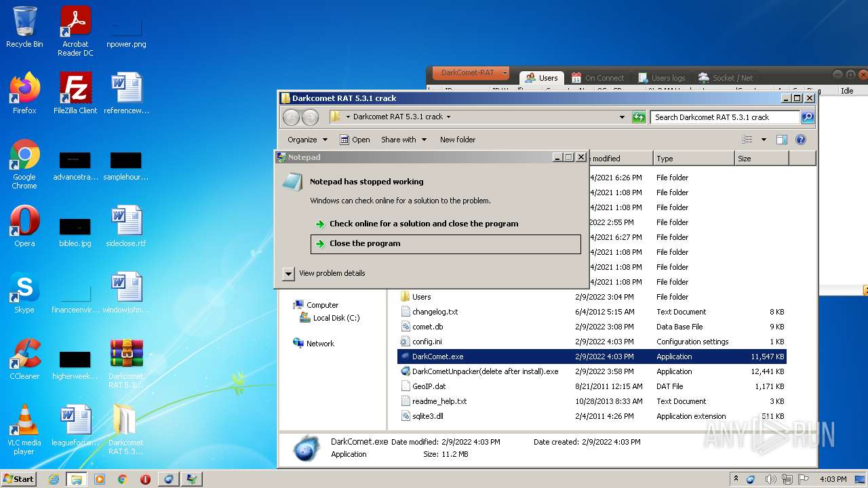This screenshot has width=868, height=488.
Task: Select CCleaner desktop icon
Action: pyautogui.click(x=24, y=359)
